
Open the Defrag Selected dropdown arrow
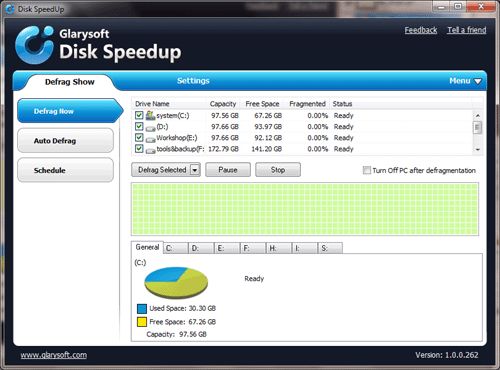195,170
